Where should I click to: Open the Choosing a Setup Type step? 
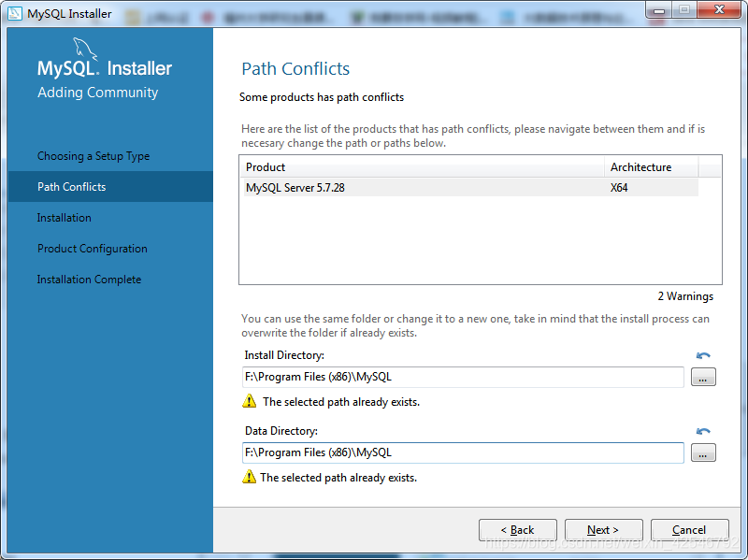pos(93,156)
